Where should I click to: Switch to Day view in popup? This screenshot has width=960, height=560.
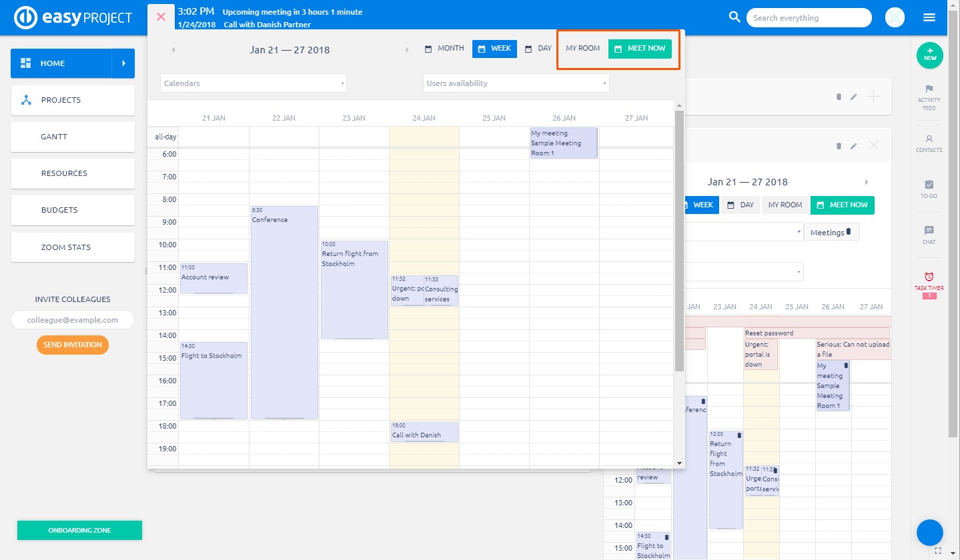click(538, 49)
